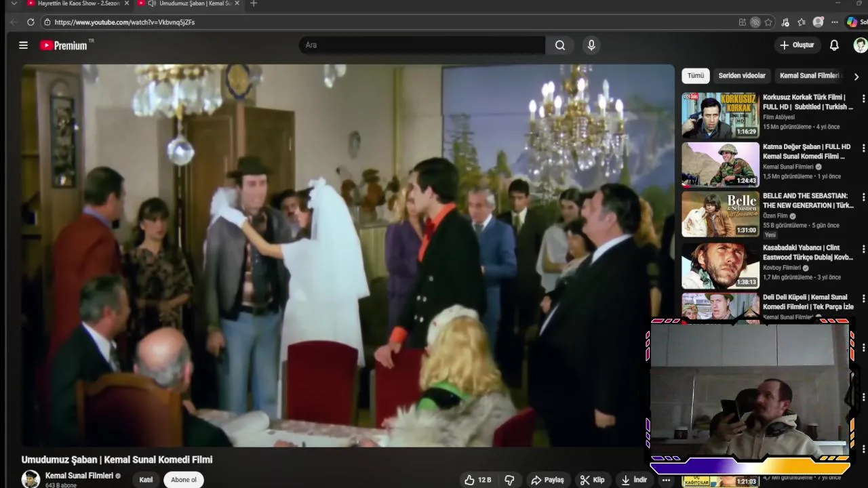Open the YouTube hamburger guide menu
The image size is (868, 488).
(23, 45)
